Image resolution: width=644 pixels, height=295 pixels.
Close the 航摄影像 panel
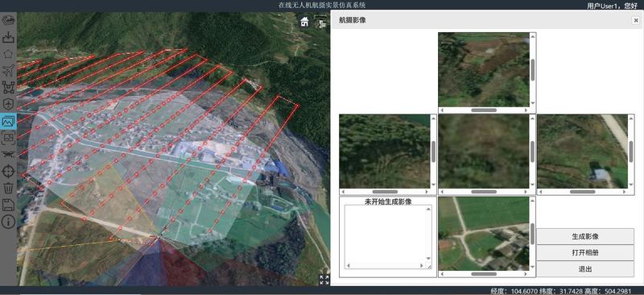636,20
